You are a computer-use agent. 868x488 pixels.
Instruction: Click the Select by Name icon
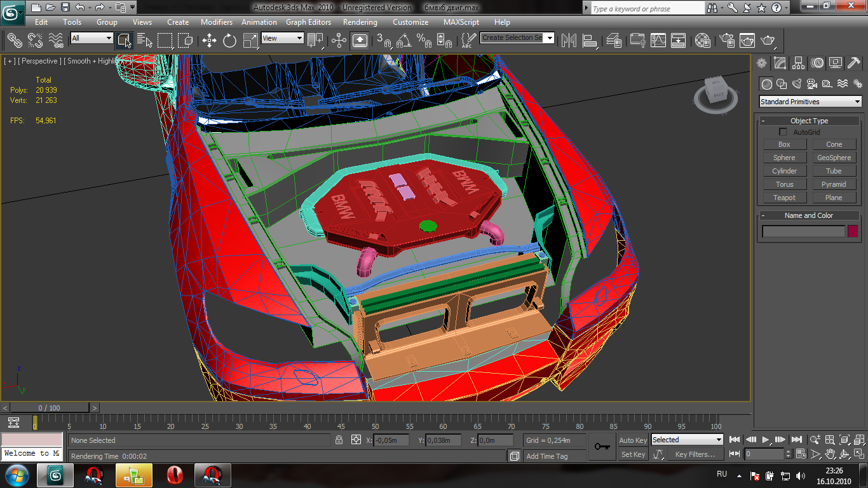(145, 41)
